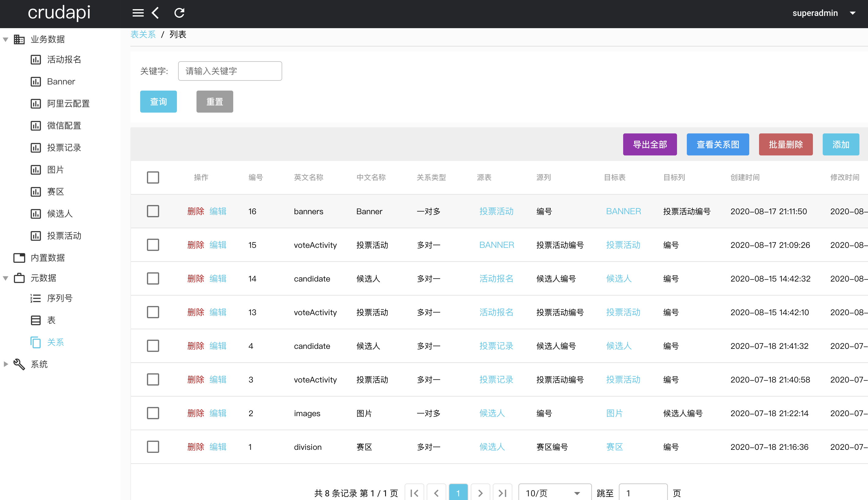The image size is (868, 500).
Task: Click the back arrow icon in header
Action: [x=155, y=13]
